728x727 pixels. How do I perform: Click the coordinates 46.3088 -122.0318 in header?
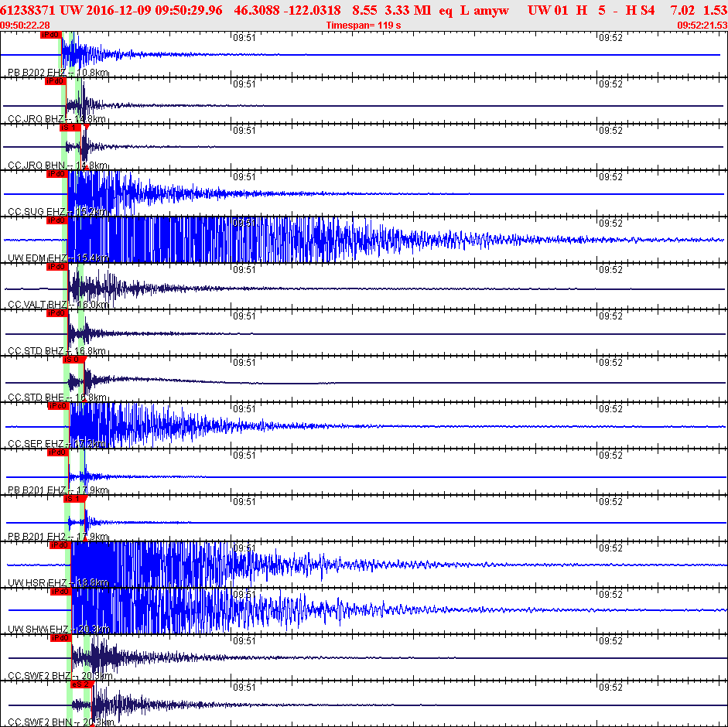pos(287,10)
